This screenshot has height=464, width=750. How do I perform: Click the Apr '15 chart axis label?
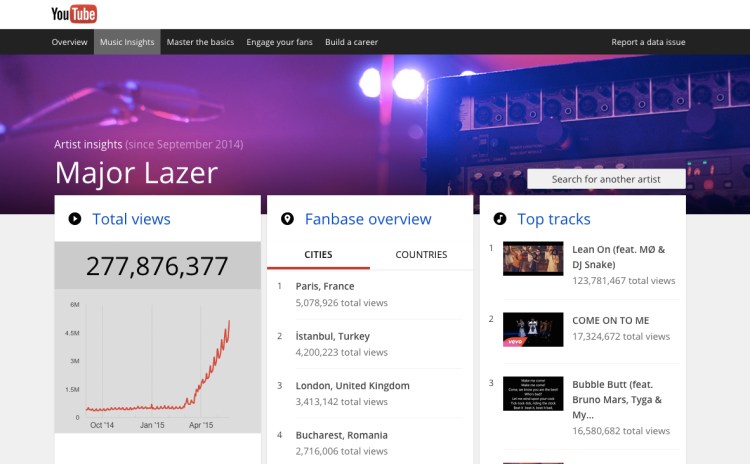(201, 425)
